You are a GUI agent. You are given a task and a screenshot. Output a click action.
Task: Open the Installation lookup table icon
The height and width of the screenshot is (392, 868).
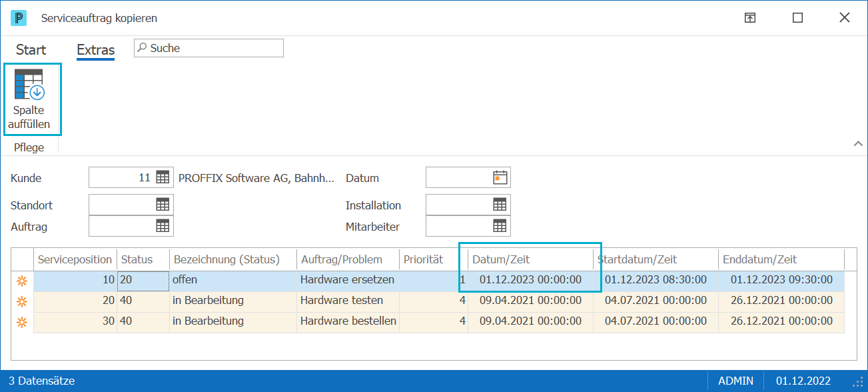click(x=500, y=205)
